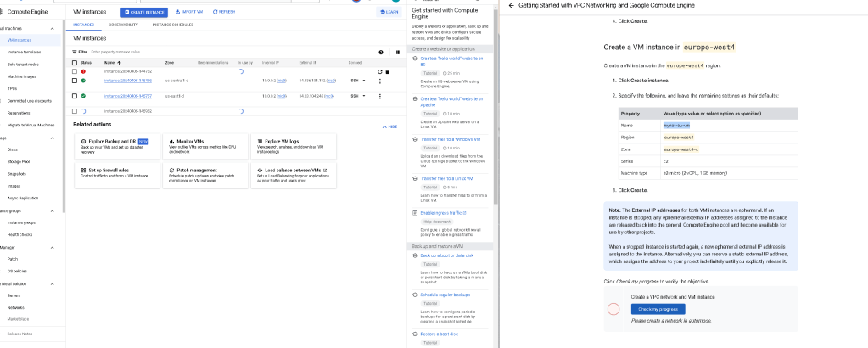Open Health checks in sidebar
Image resolution: width=868 pixels, height=348 pixels.
coord(20,235)
